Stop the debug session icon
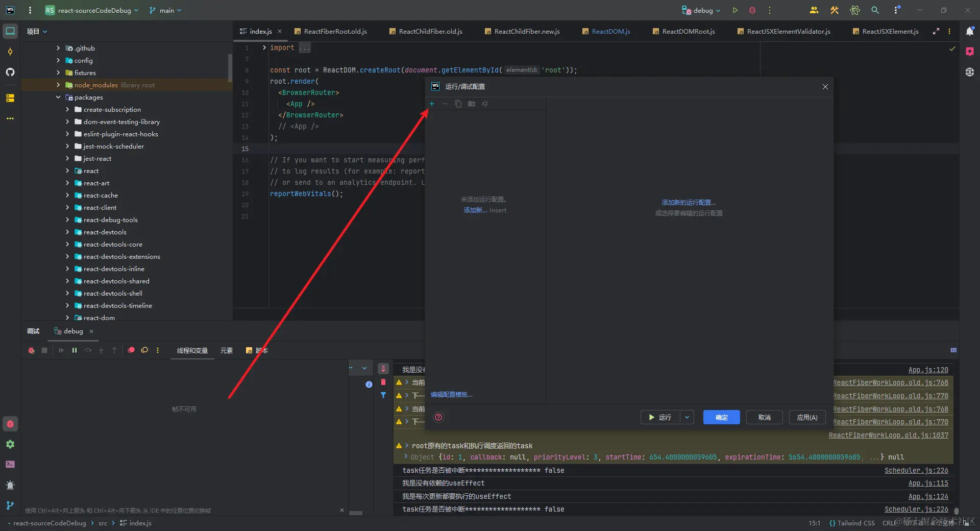The height and width of the screenshot is (531, 980). 44,350
